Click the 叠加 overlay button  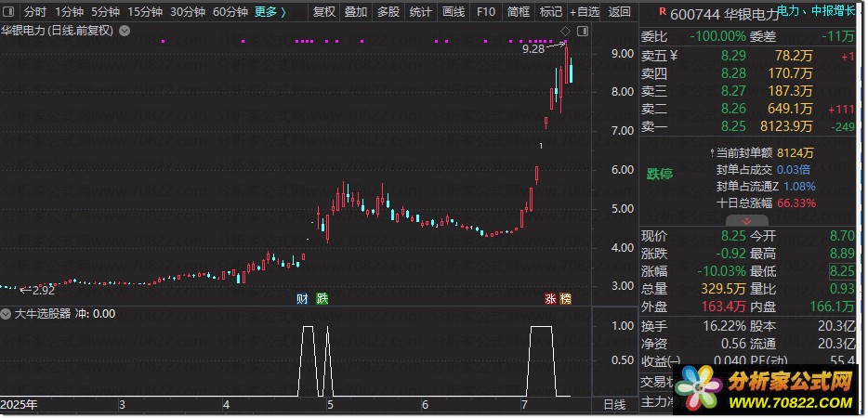[356, 12]
